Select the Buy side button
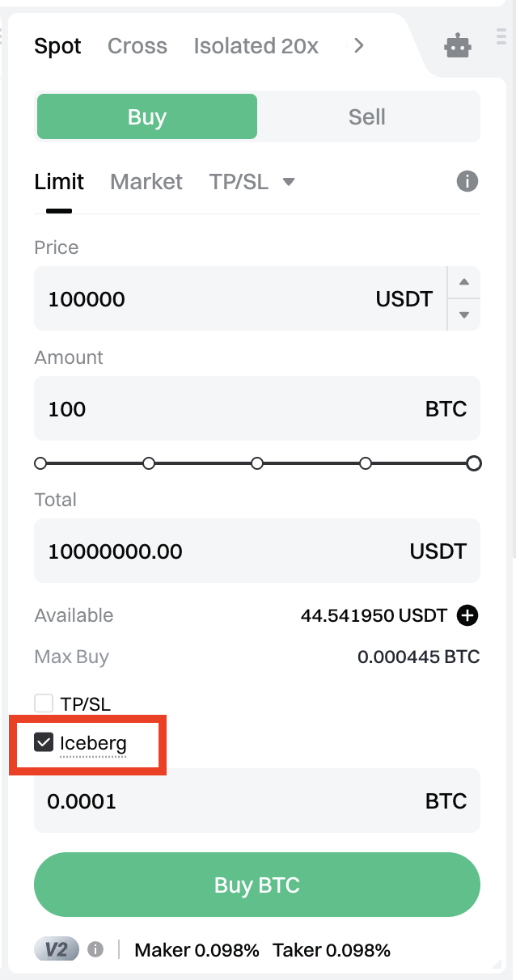The image size is (516, 980). (x=147, y=117)
